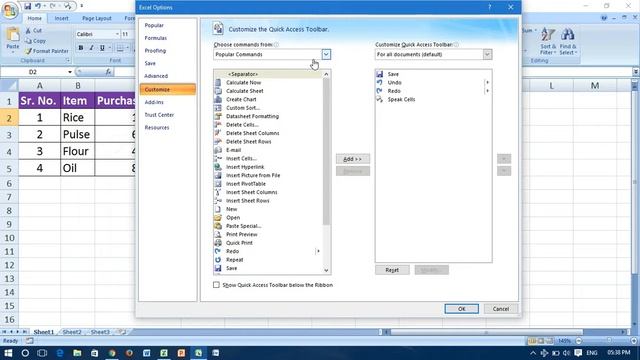
Task: Click column header A in worksheet
Action: (x=40, y=86)
